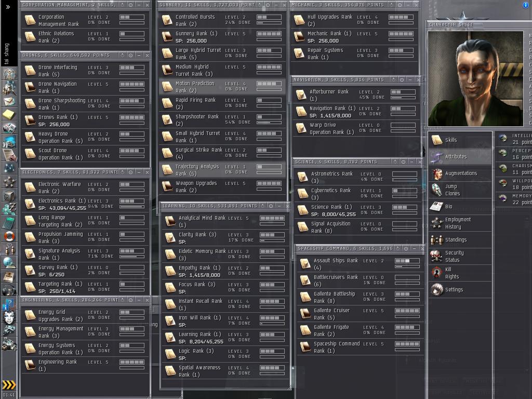Image resolution: width=532 pixels, height=399 pixels.
Task: Select the Attributes tab in character sheet
Action: click(460, 156)
